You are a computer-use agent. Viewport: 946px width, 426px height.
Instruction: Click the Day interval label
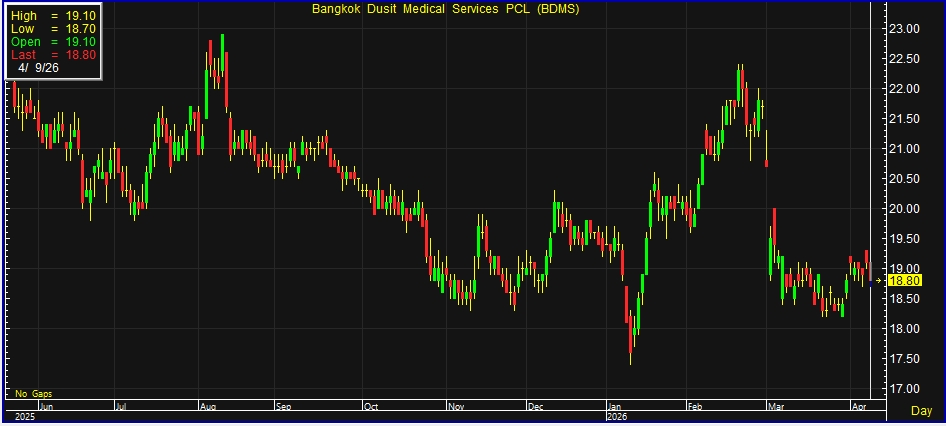[923, 411]
